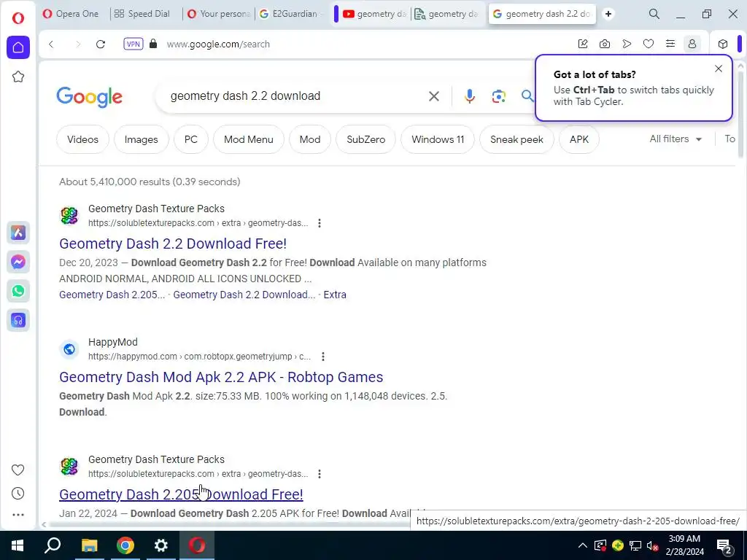Click the www.google.com/search address bar
Image resolution: width=747 pixels, height=560 pixels.
[218, 44]
